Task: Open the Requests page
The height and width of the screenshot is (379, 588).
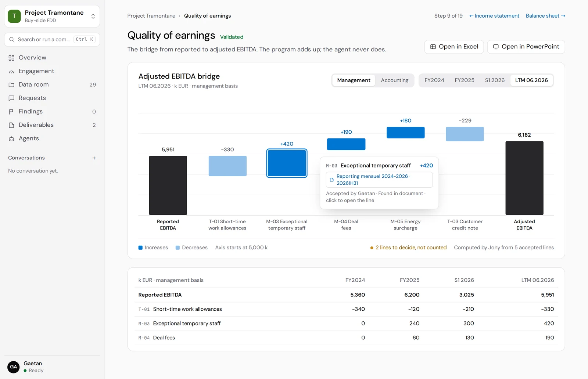Action: [52, 98]
